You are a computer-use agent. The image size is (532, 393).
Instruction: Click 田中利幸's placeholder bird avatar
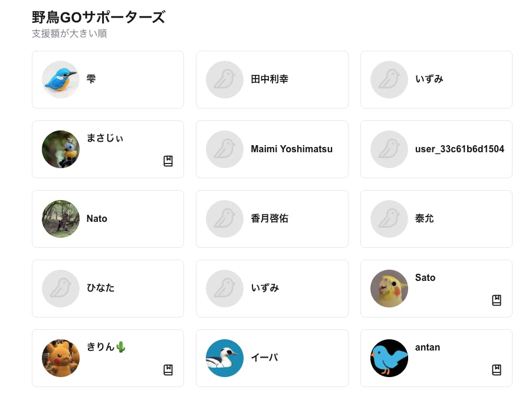pos(225,80)
